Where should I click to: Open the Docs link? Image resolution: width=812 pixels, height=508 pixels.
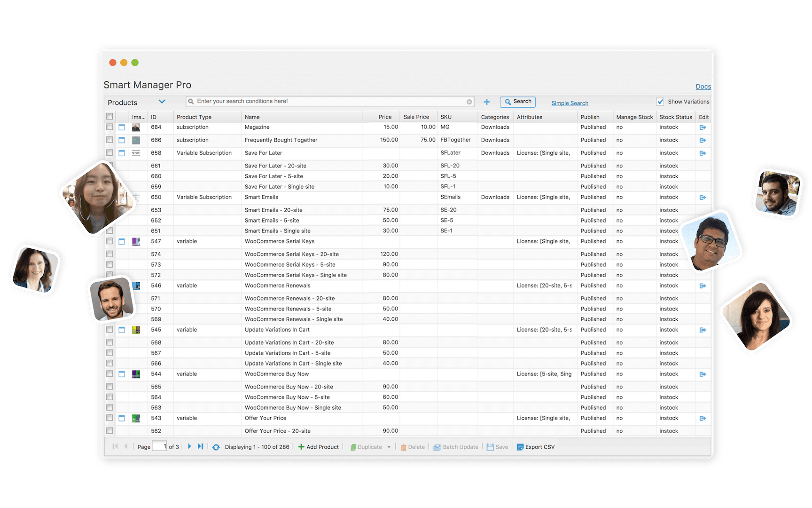pyautogui.click(x=703, y=87)
